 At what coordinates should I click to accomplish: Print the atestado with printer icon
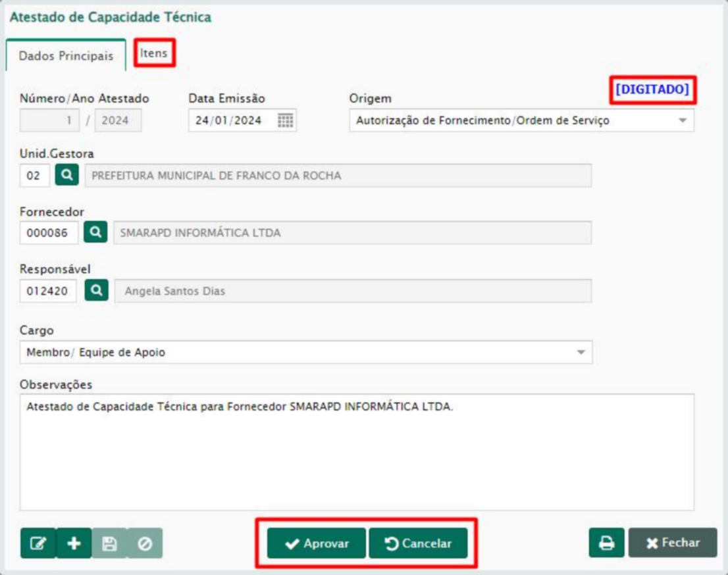[606, 543]
